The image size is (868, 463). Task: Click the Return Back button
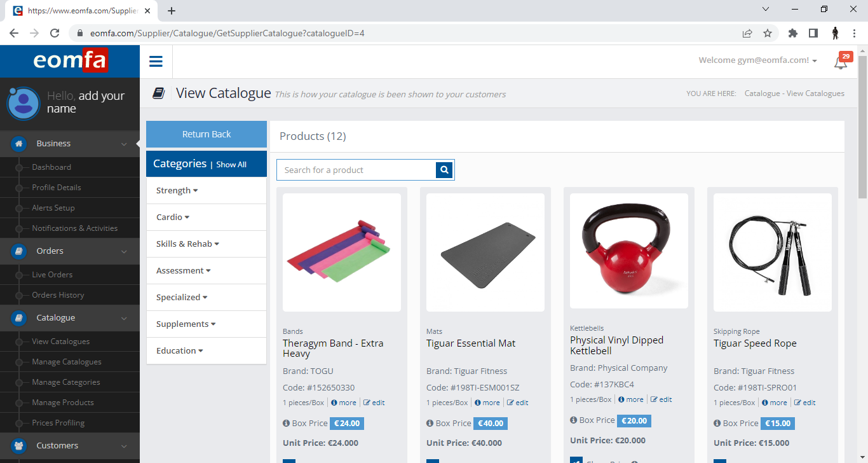pos(207,134)
